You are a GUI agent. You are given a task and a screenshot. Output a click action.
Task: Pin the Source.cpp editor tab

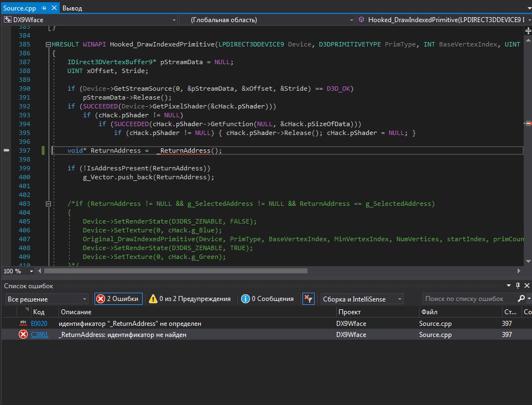click(x=43, y=8)
